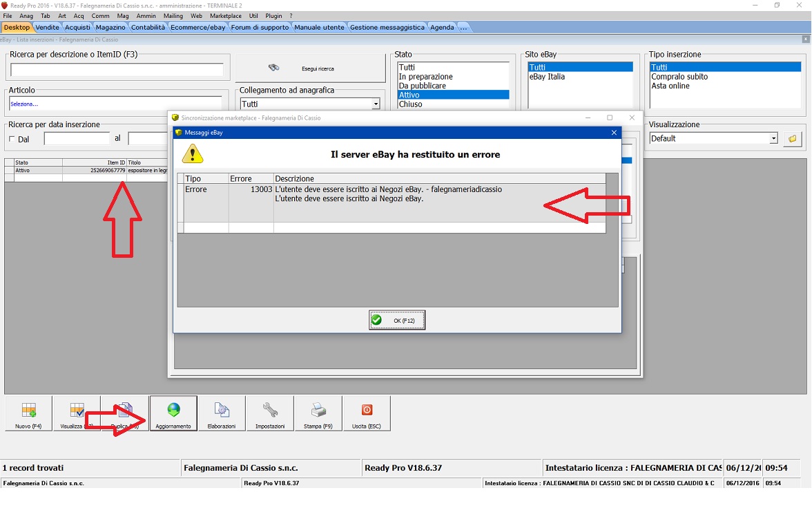Open the Forum di supporto tab
This screenshot has height=508, width=812.
click(260, 28)
